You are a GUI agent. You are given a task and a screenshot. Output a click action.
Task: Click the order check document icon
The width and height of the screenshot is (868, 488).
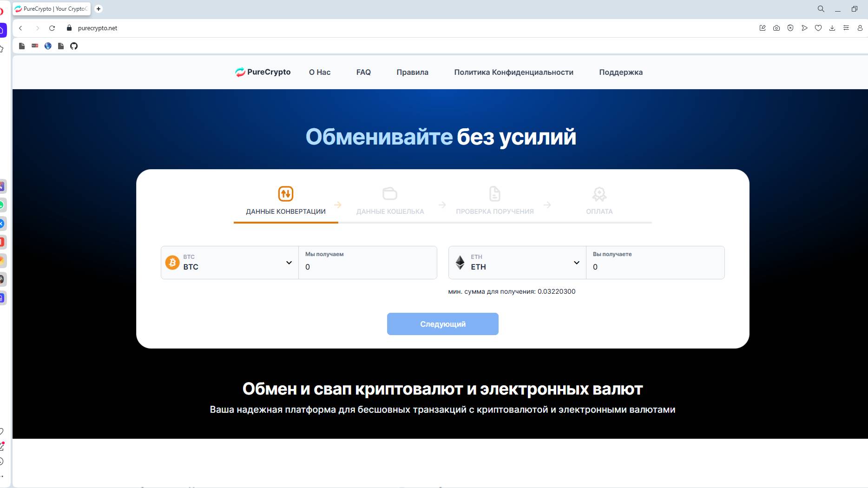coord(495,194)
